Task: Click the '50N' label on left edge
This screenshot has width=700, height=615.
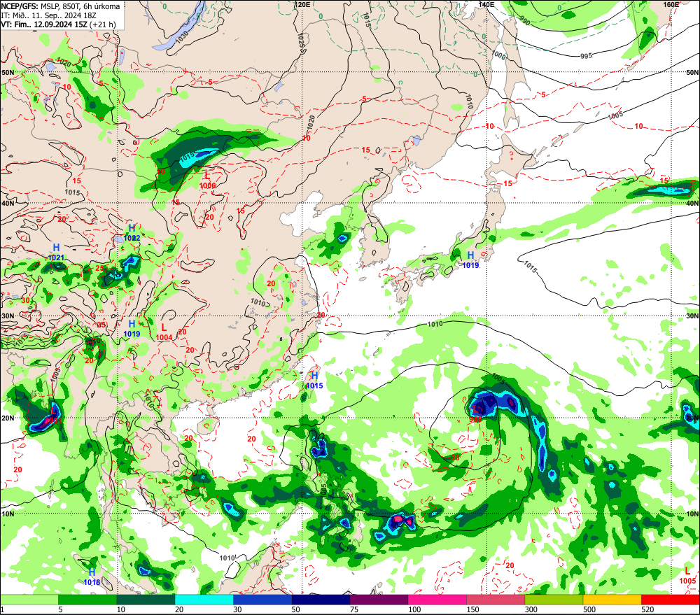Action: (8, 72)
